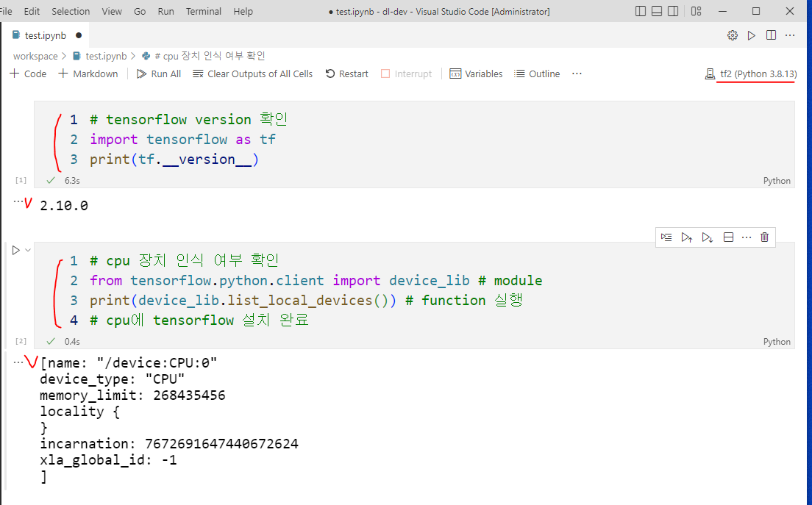Open the Terminal menu
The image size is (812, 505).
point(204,11)
